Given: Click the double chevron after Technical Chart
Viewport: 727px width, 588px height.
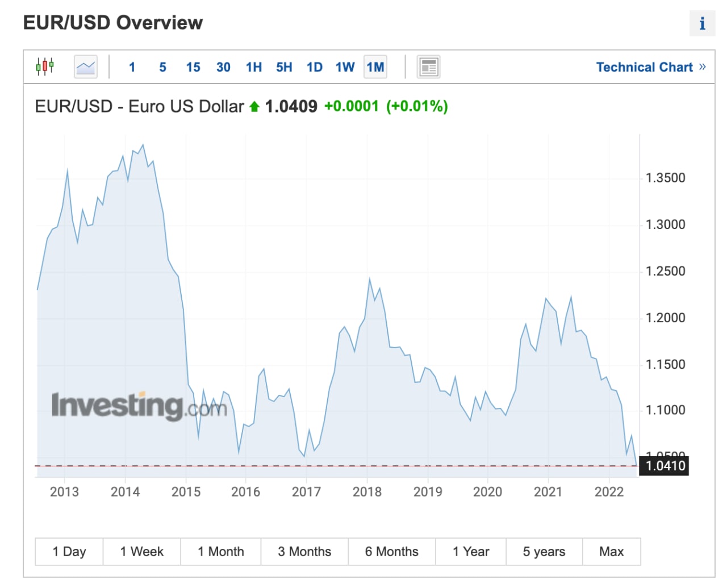Looking at the screenshot, I should click(x=703, y=67).
